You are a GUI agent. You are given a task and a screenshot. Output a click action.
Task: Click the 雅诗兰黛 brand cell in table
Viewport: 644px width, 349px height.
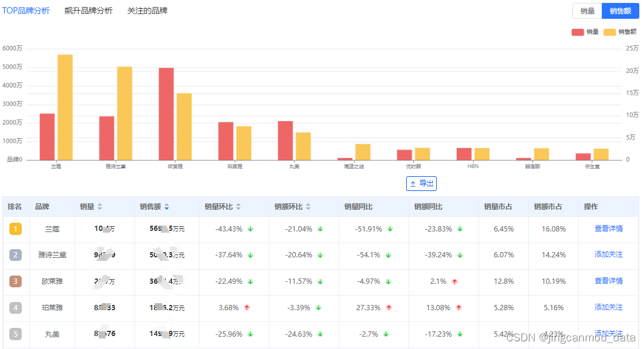52,255
